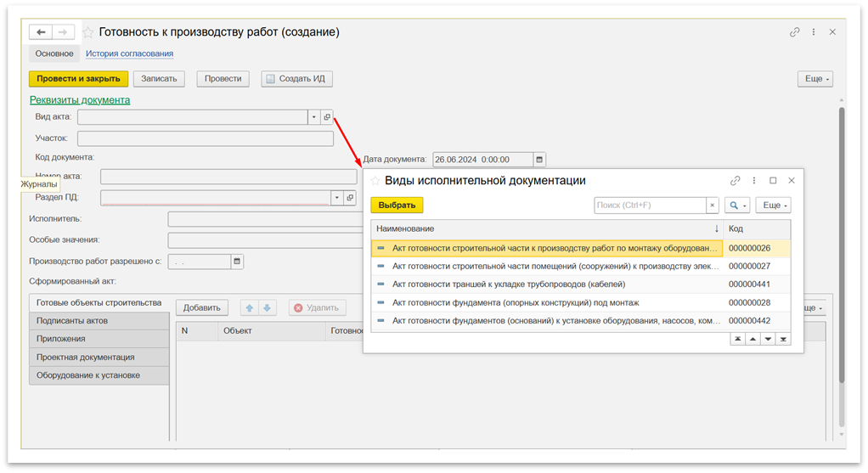The width and height of the screenshot is (868, 473).
Task: Click the Поиск search input field
Action: click(x=649, y=206)
